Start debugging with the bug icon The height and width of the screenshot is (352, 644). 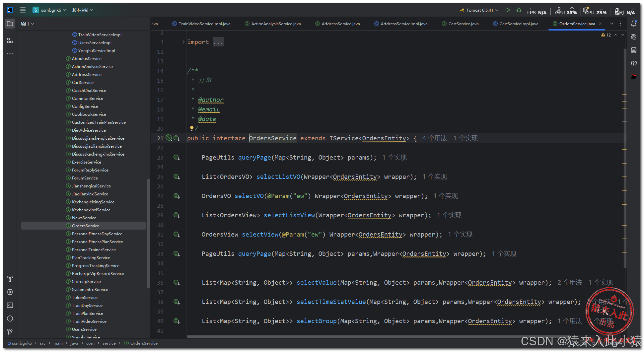(x=519, y=10)
